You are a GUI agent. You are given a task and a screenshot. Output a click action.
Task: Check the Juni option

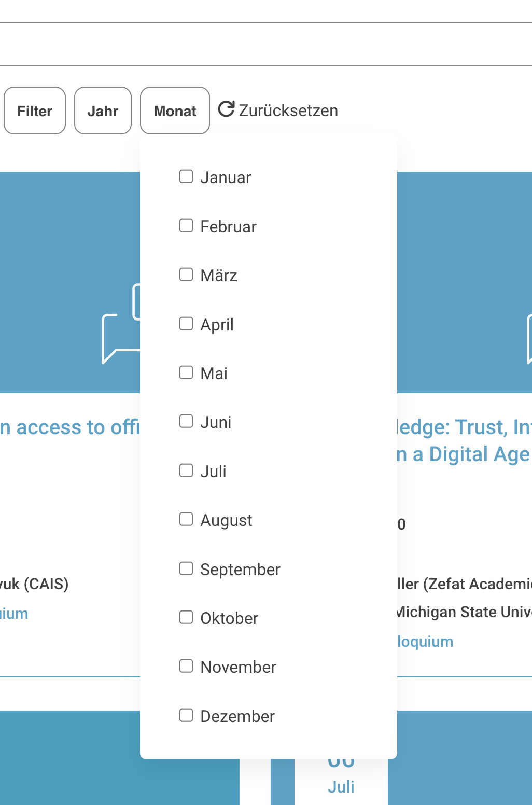click(x=186, y=421)
